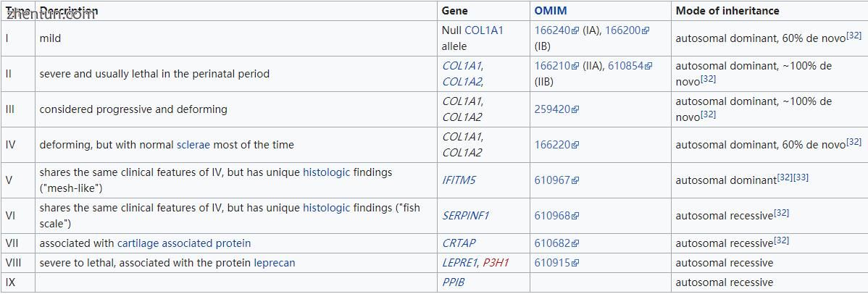Click external link icon beside 610682
The width and height of the screenshot is (868, 294).
[575, 243]
